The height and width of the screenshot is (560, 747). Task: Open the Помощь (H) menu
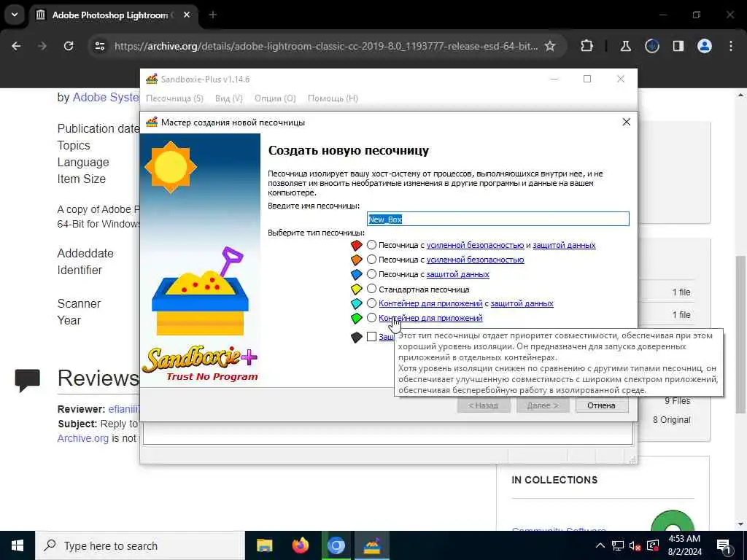[333, 98]
